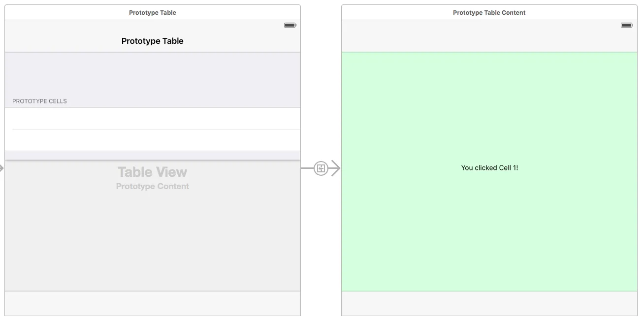Image resolution: width=644 pixels, height=323 pixels.
Task: Select the "You clicked Cell 1!" label
Action: (x=489, y=168)
